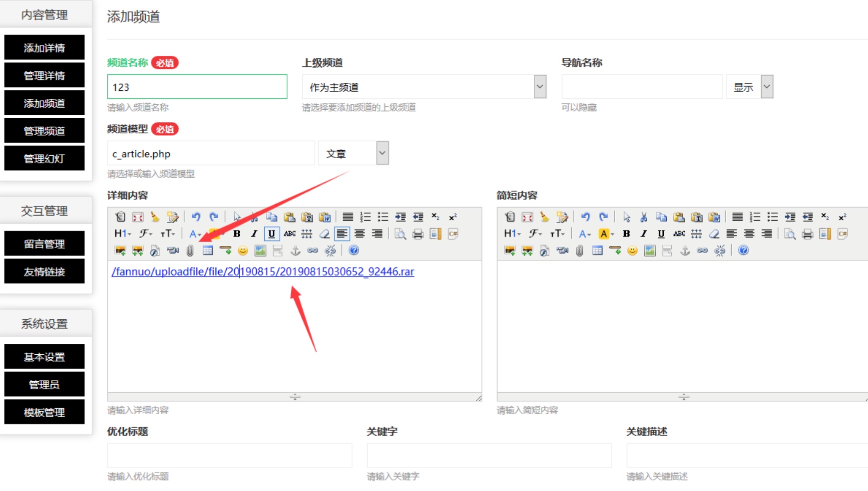Open 留言管理 from the sidebar
This screenshot has width=868, height=491.
coord(44,244)
